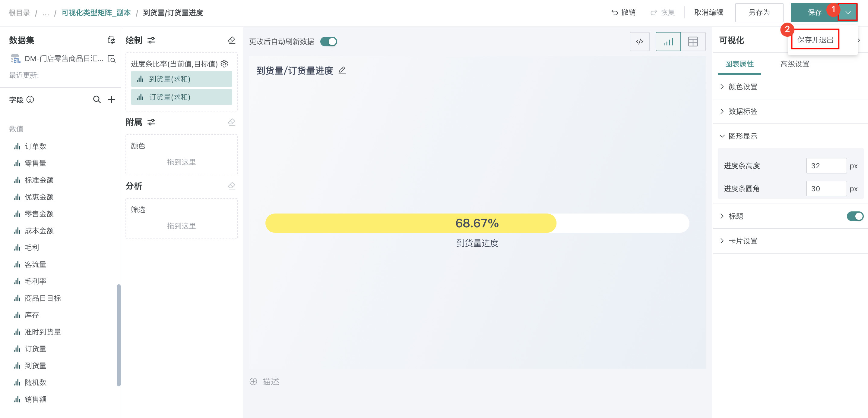Expand the 数据标签 section

click(743, 111)
